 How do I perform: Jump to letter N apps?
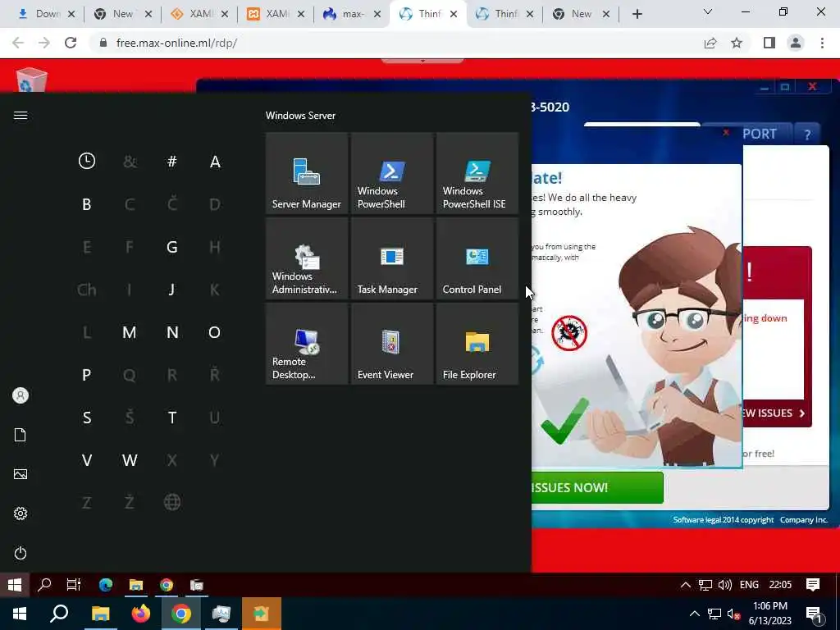tap(172, 332)
